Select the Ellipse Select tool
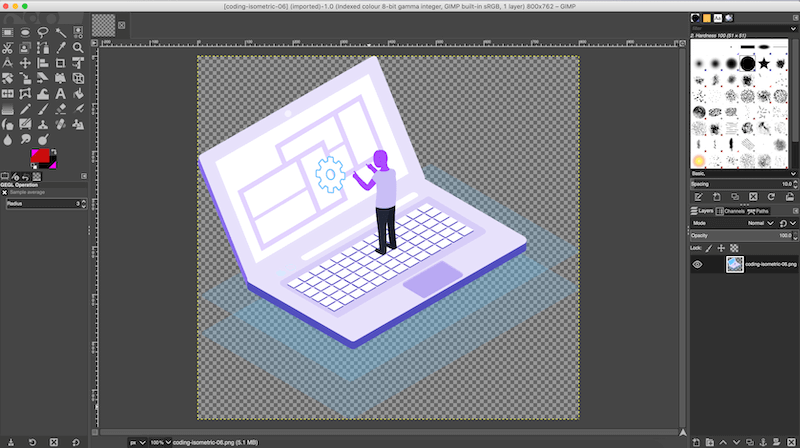This screenshot has height=448, width=800. tap(25, 32)
